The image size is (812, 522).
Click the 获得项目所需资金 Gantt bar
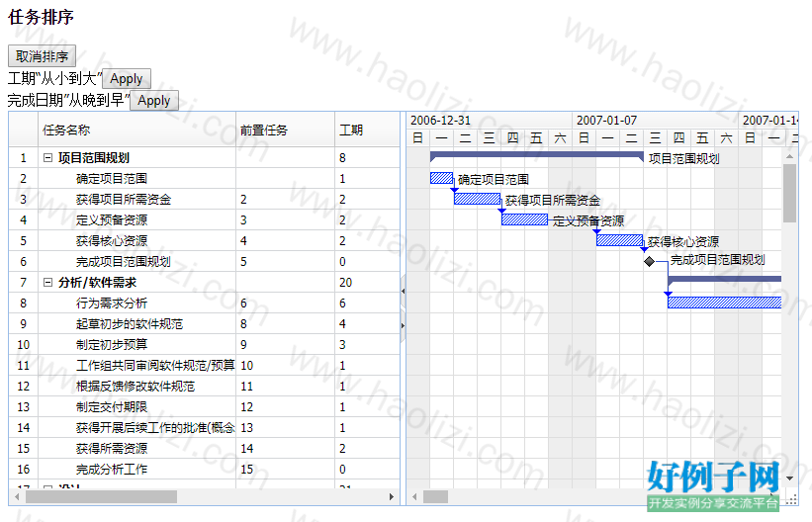(478, 199)
